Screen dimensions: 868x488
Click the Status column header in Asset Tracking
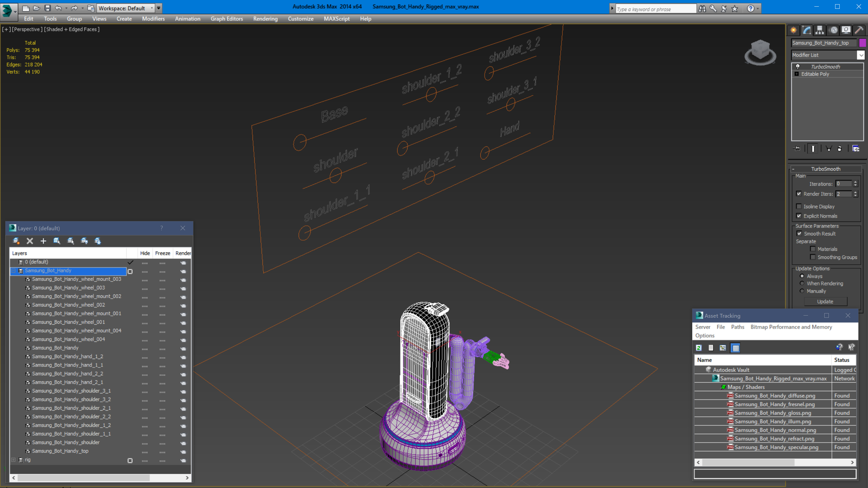[843, 360]
